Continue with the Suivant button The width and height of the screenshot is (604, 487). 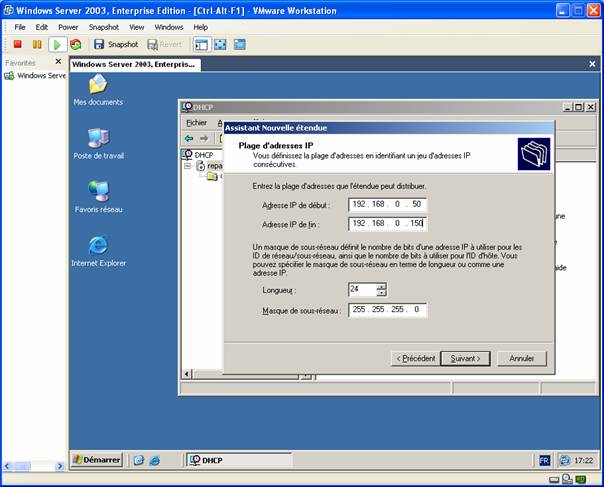click(465, 359)
